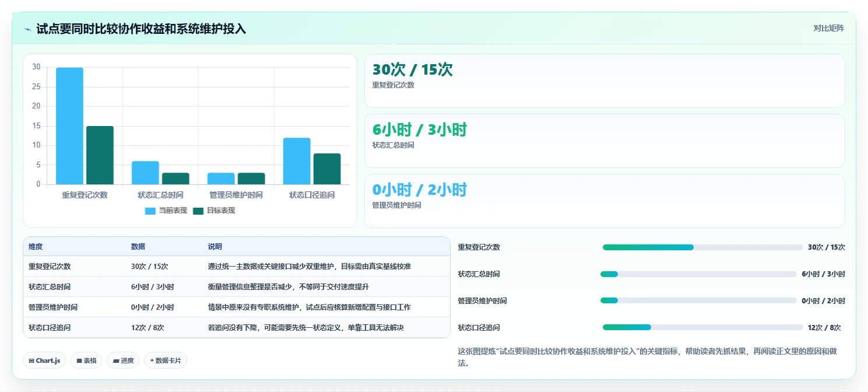Click the 管理员维护时间 progress bar
This screenshot has width=868, height=392.
(x=698, y=300)
